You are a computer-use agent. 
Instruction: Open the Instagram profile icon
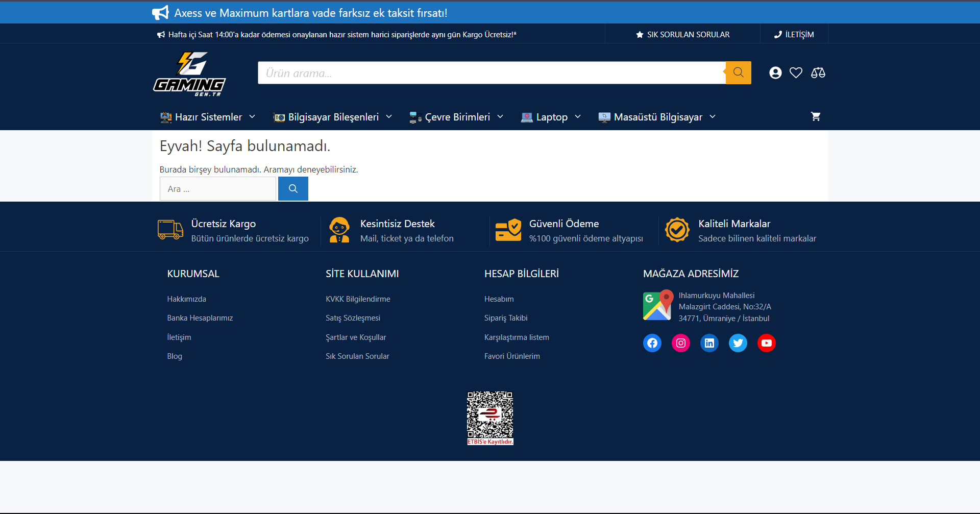pyautogui.click(x=681, y=343)
